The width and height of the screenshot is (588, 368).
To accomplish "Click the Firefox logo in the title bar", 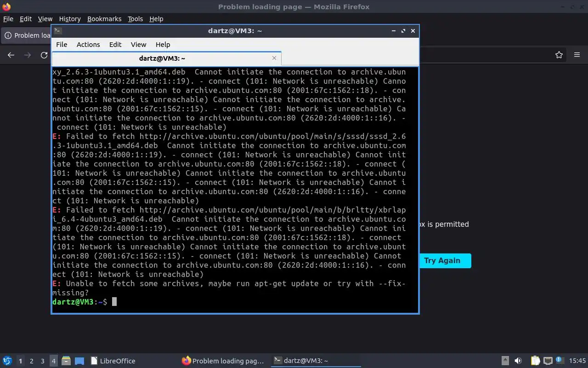I will (x=6, y=7).
